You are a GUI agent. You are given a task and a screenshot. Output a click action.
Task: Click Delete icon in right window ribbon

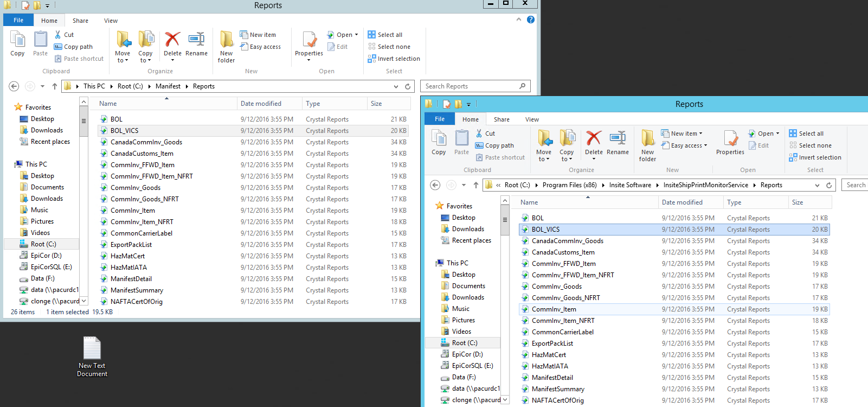594,138
